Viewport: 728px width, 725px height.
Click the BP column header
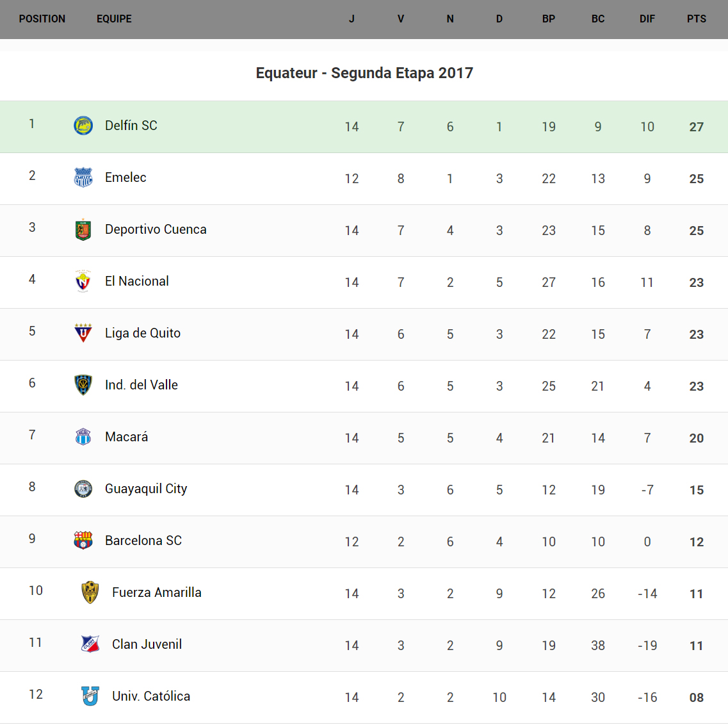coord(549,19)
